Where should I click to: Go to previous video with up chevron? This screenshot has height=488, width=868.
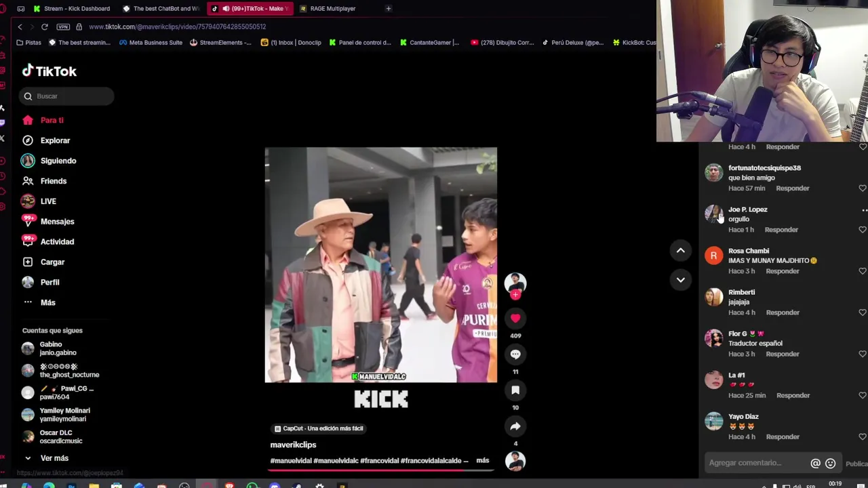click(680, 251)
